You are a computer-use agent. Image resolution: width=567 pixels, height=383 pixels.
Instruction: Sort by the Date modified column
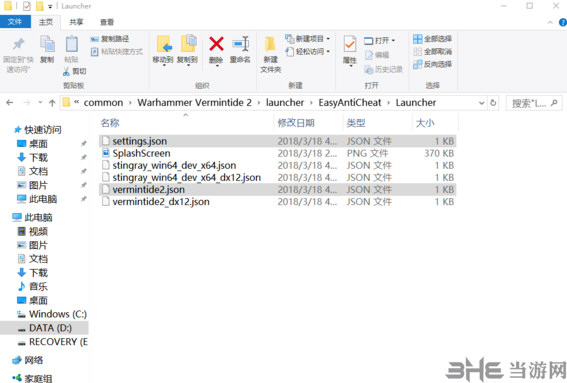point(296,123)
